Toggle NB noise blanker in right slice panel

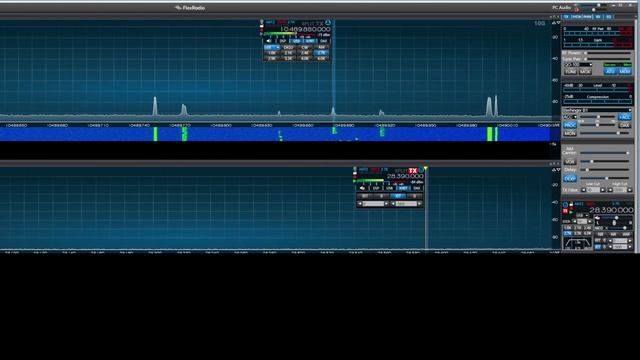click(x=600, y=234)
